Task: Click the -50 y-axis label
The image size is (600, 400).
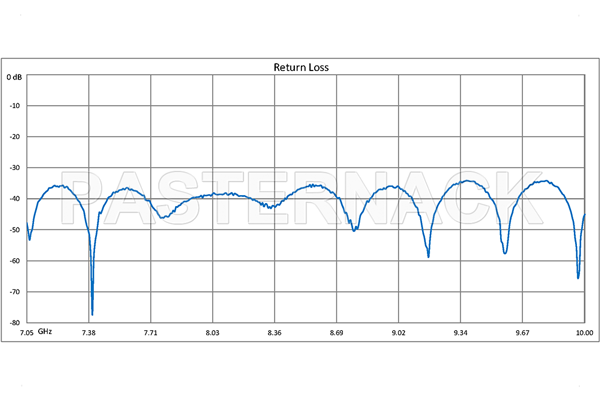Action: pyautogui.click(x=16, y=230)
